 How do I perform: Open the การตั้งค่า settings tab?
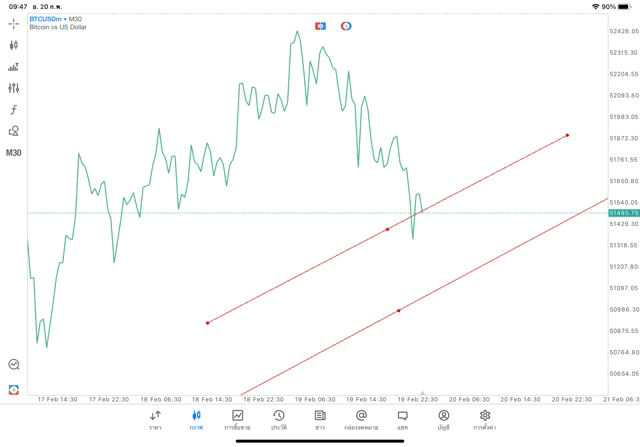coord(485,419)
